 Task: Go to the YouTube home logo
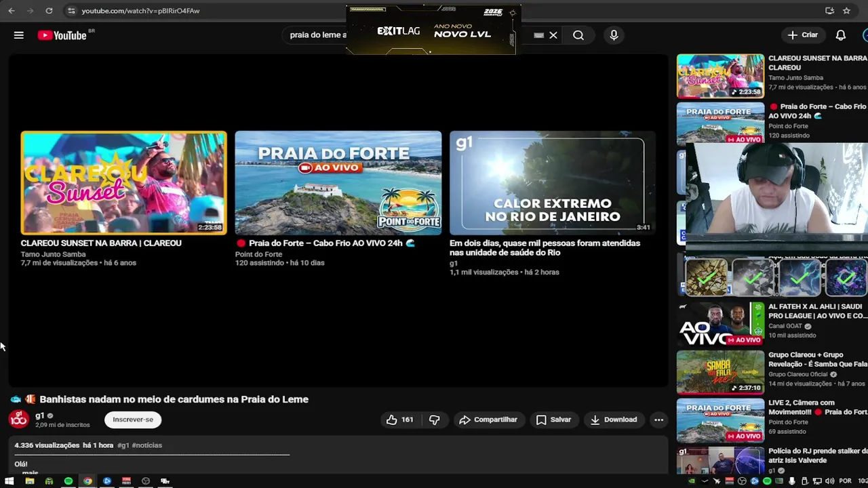click(x=62, y=35)
